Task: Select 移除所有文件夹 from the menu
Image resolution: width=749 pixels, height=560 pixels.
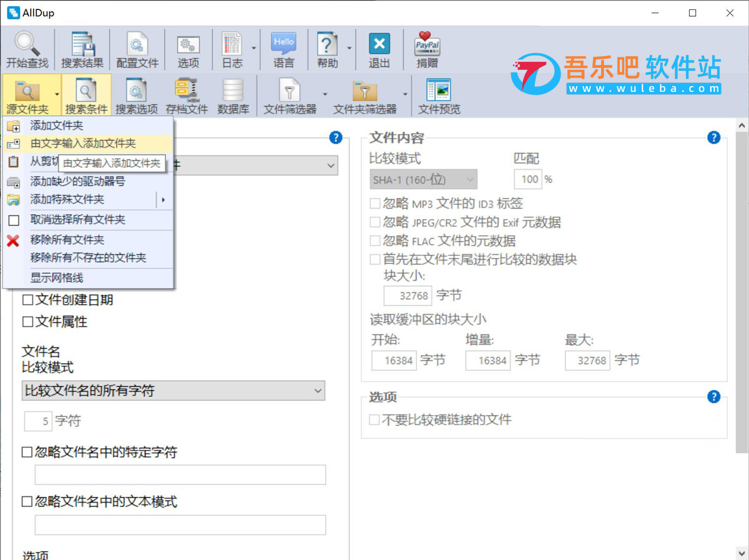Action: point(67,240)
